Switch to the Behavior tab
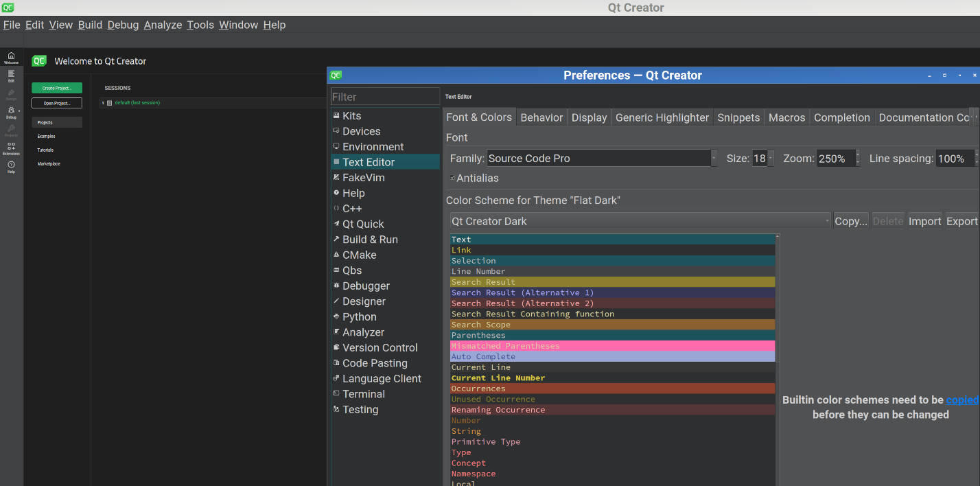The width and height of the screenshot is (980, 486). pyautogui.click(x=541, y=117)
